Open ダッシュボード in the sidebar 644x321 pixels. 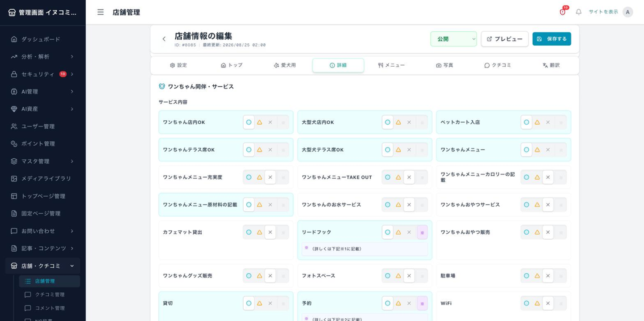(43, 39)
